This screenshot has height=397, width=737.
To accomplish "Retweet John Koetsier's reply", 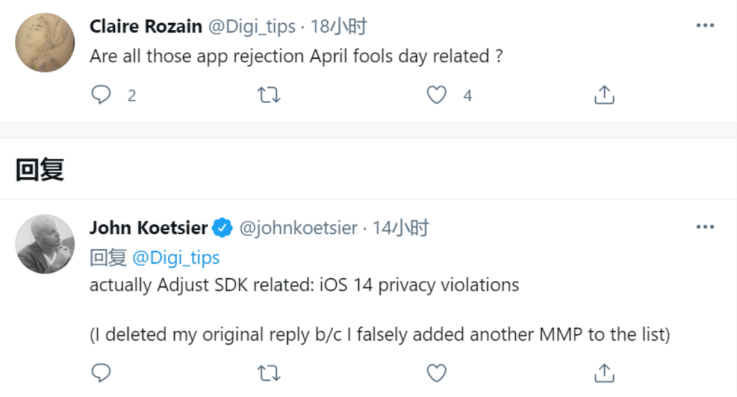I will tap(269, 374).
